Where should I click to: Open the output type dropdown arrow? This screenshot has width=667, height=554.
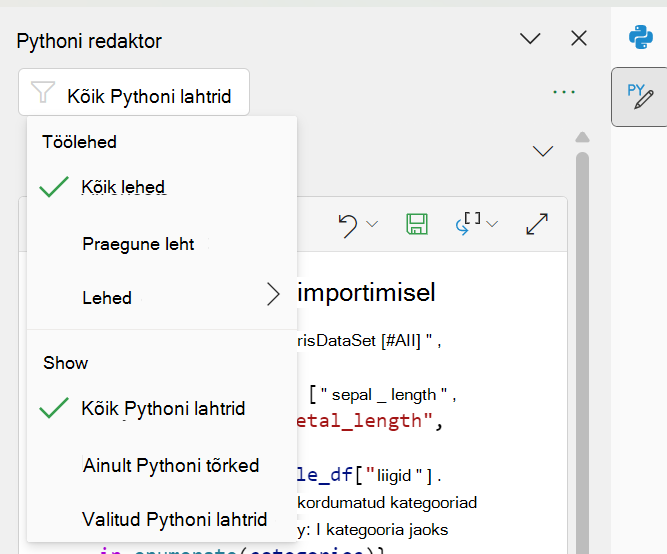492,224
